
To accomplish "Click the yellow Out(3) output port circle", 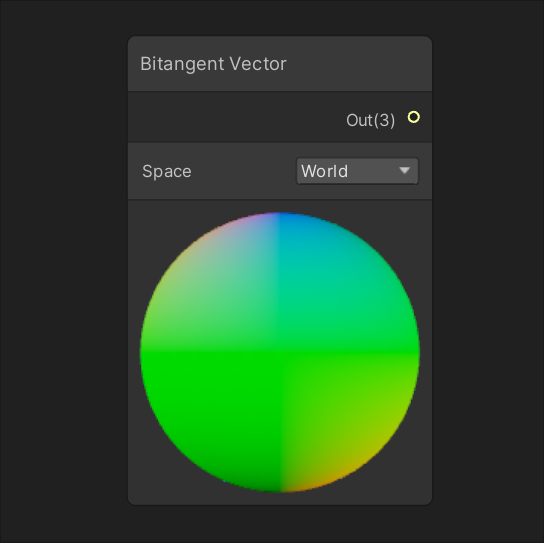I will click(414, 117).
